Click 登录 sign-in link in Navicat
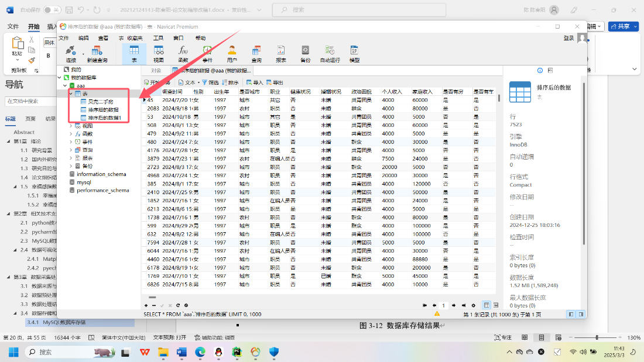 568,38
